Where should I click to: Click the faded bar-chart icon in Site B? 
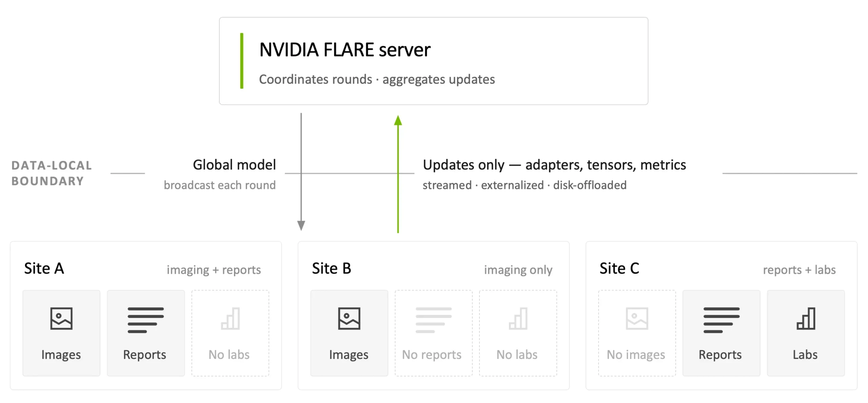click(518, 318)
